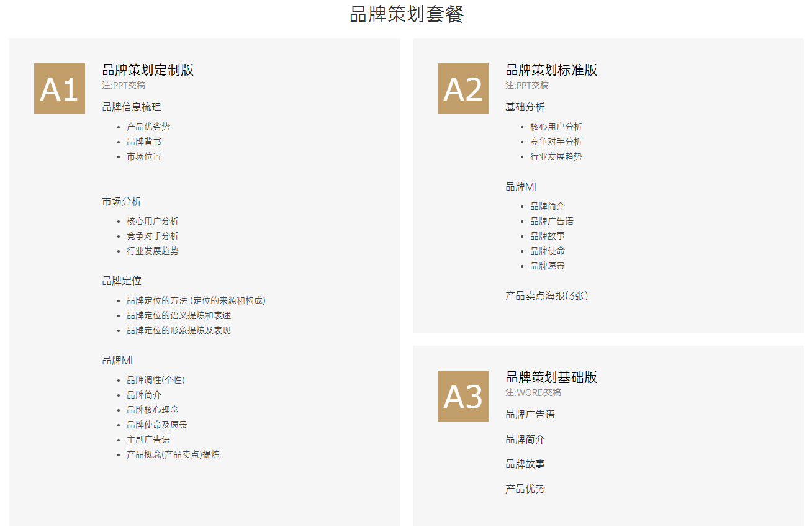Click the A2 package badge
Viewport: 812px width, 532px height.
pos(462,89)
